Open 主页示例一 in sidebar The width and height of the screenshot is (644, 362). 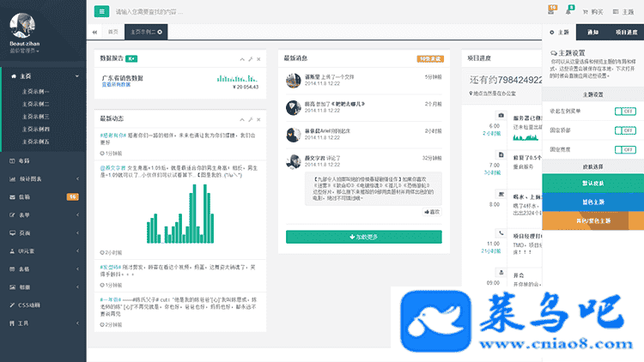[x=35, y=92]
